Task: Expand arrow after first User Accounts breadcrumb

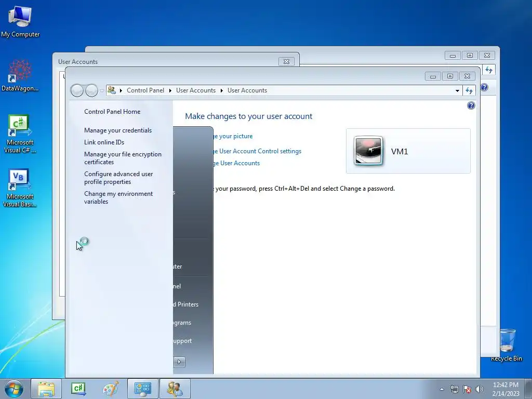Action: (221, 90)
